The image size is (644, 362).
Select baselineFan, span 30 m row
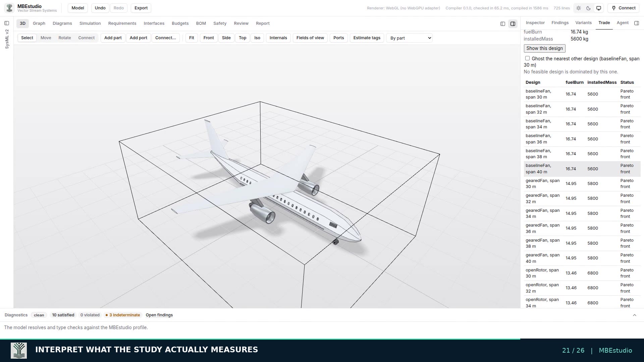582,94
